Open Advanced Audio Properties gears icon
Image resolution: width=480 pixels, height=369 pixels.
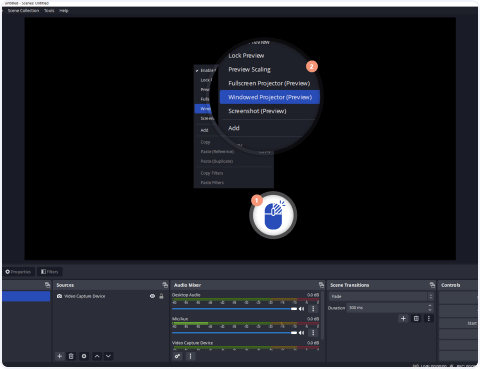pyautogui.click(x=177, y=356)
